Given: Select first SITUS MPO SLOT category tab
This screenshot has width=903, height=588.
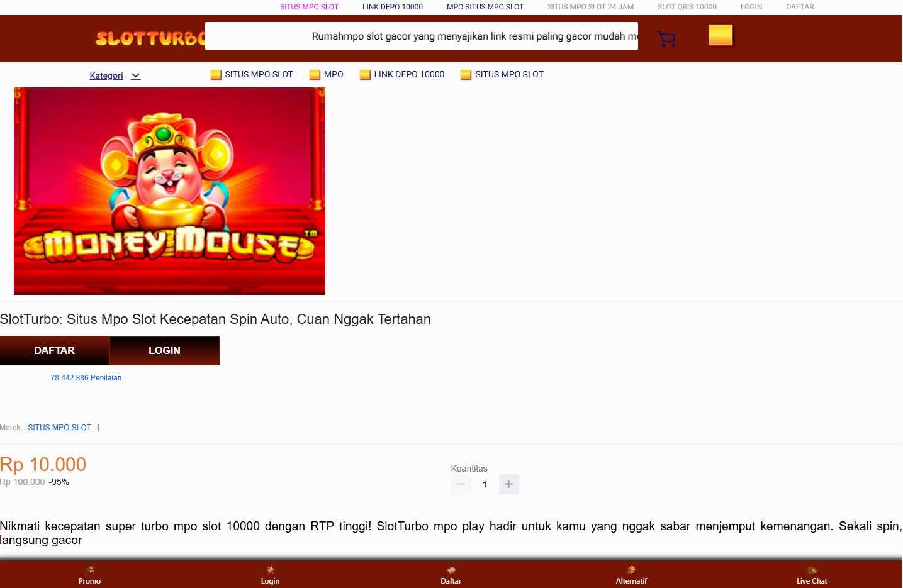Looking at the screenshot, I should [252, 74].
